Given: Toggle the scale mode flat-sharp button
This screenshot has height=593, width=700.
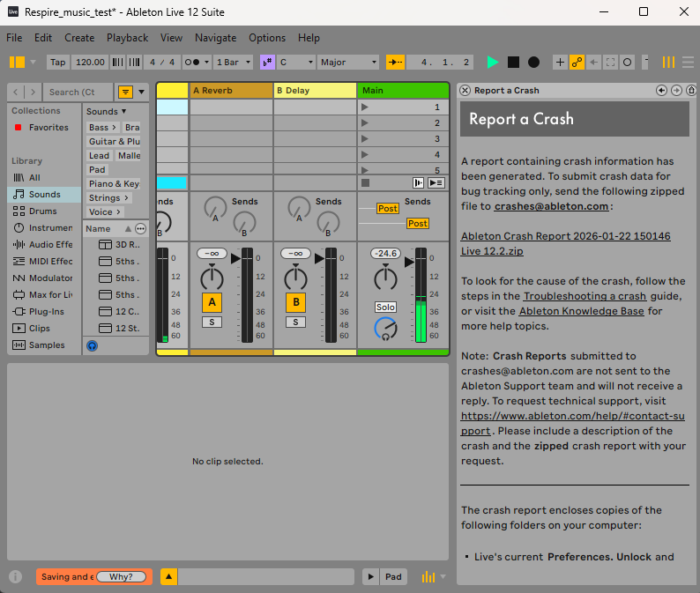Looking at the screenshot, I should (267, 62).
